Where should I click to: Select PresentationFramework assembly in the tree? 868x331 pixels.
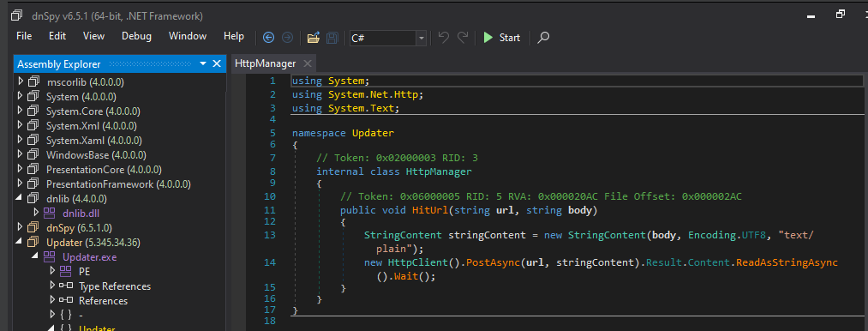118,184
